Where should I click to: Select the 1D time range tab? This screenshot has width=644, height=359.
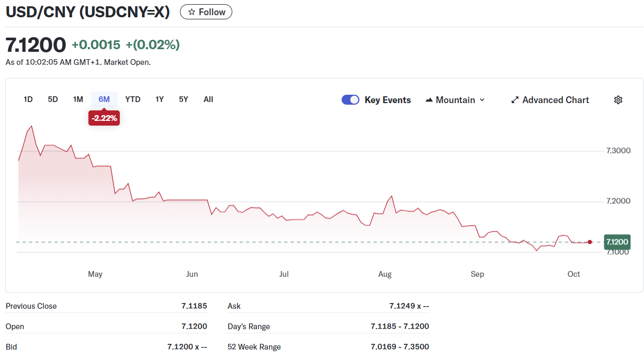[28, 99]
